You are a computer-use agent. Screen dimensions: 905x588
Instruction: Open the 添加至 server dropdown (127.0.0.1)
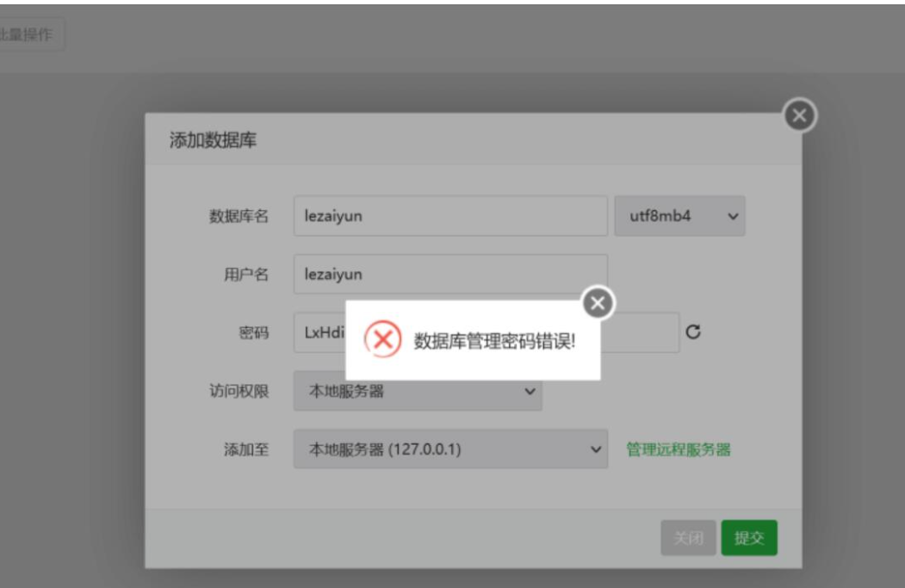pyautogui.click(x=450, y=449)
